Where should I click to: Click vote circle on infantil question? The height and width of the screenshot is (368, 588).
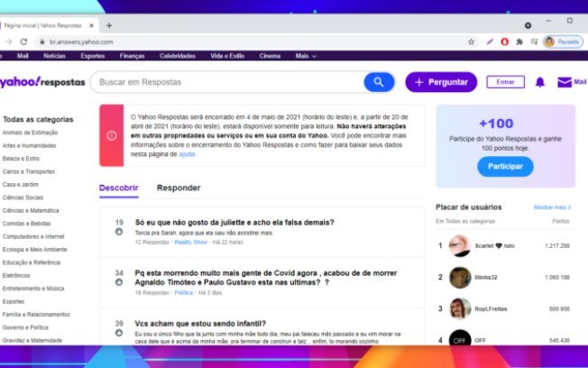(119, 333)
